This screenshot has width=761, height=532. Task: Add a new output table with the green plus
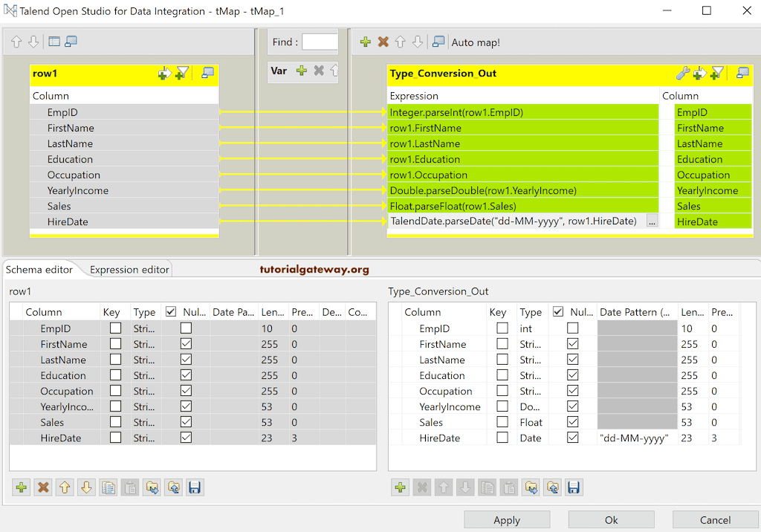(365, 42)
